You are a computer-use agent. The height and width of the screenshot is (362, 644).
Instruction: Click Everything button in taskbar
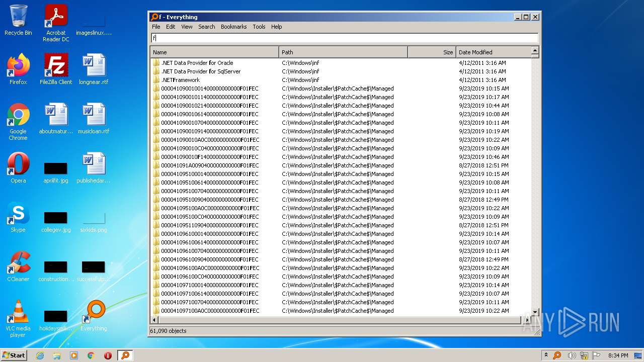pos(125,355)
